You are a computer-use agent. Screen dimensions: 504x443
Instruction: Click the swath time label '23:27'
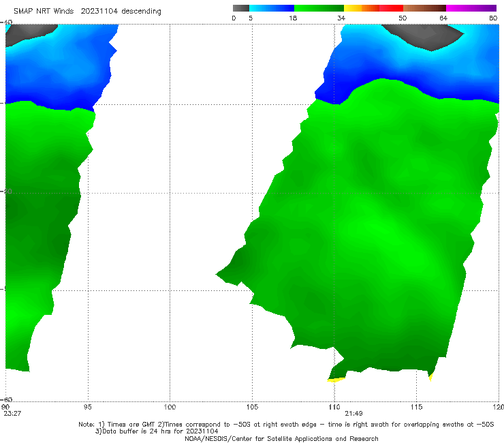(x=12, y=414)
